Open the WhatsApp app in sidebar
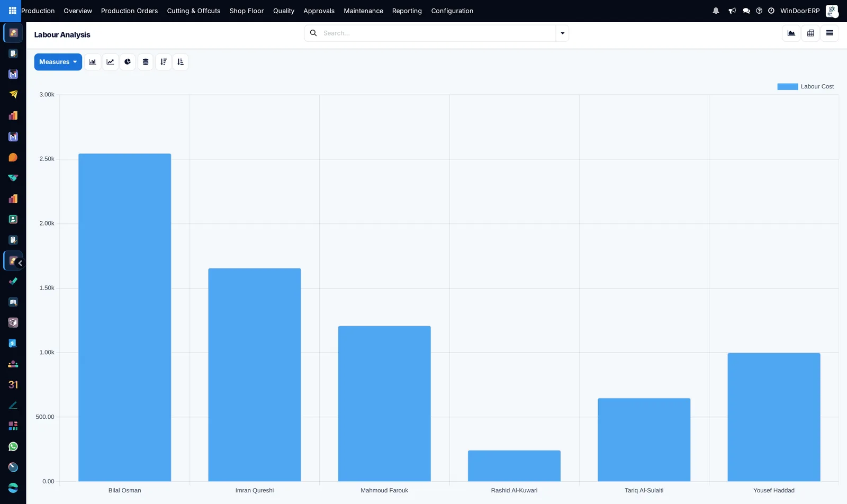 click(x=13, y=446)
